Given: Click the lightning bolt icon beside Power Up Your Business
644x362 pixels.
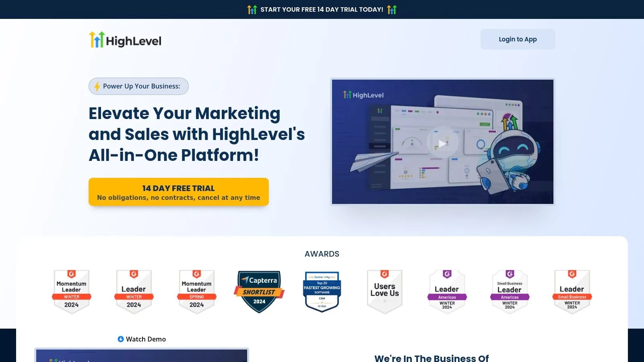Looking at the screenshot, I should tap(97, 86).
